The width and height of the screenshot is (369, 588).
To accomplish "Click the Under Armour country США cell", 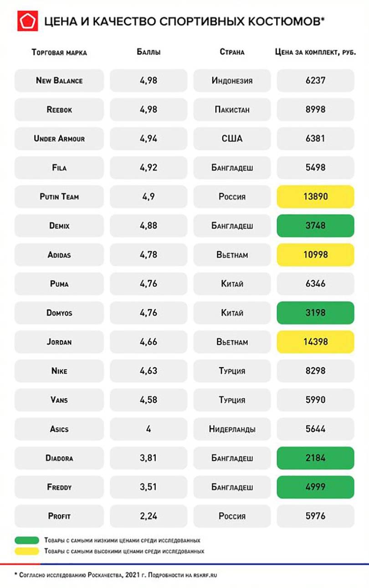I will 232,139.
